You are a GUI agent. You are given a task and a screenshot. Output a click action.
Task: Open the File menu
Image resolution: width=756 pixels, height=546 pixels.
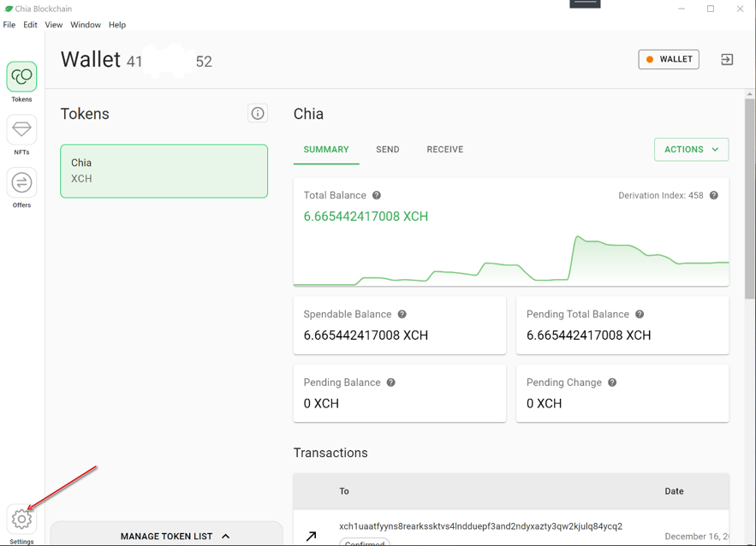click(x=9, y=25)
